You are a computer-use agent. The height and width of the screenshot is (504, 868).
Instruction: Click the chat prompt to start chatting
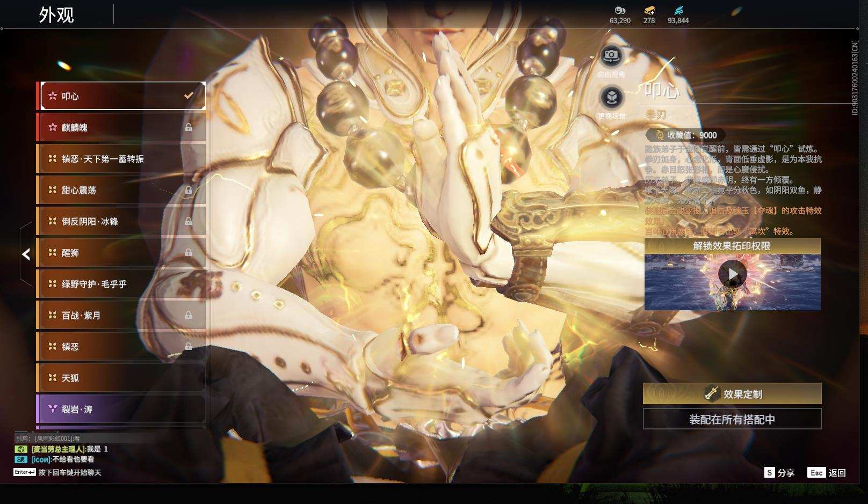pos(69,472)
